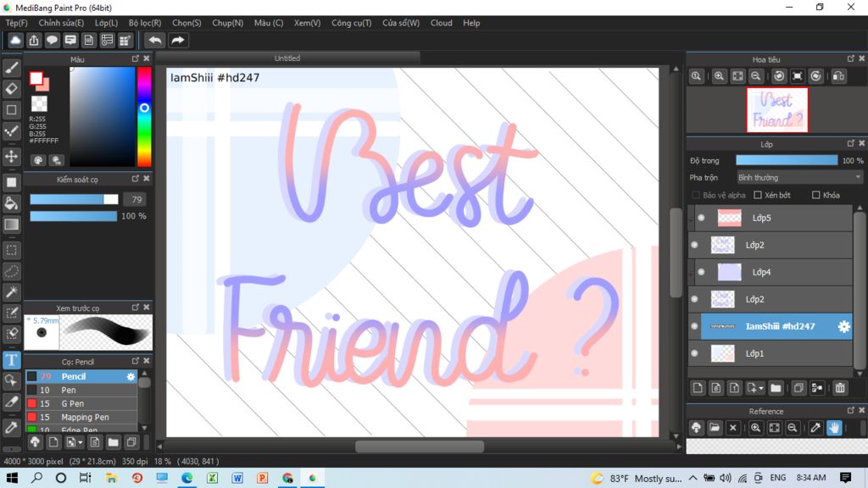Viewport: 868px width, 488px height.
Task: Open the Tệp(F) menu
Action: 17,23
